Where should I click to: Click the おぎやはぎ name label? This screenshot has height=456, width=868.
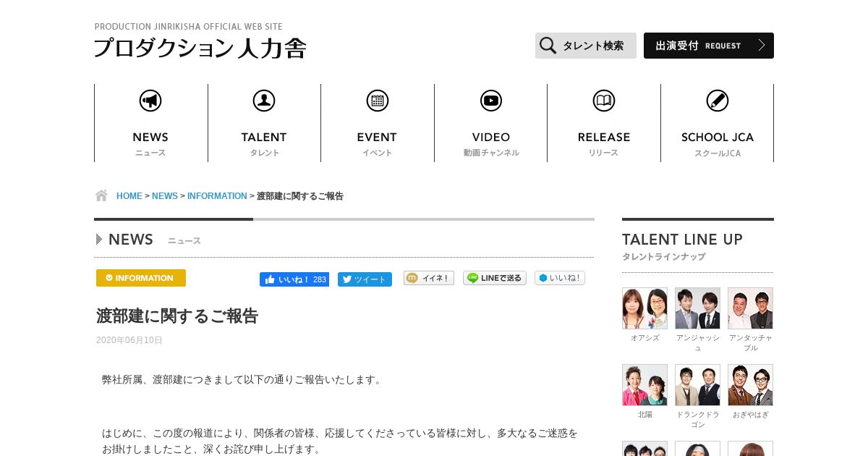click(x=750, y=415)
